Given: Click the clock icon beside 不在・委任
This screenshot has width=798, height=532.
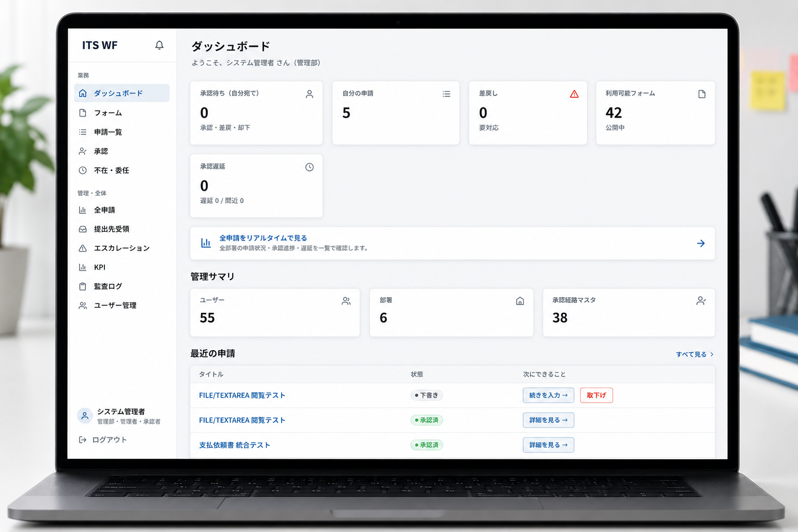Looking at the screenshot, I should pos(83,170).
